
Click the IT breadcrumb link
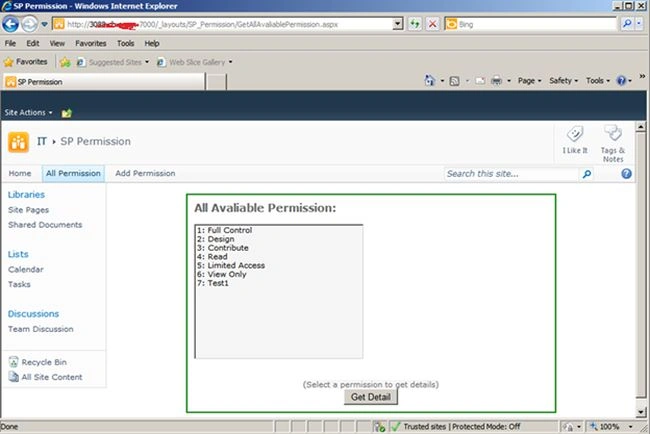coord(41,141)
